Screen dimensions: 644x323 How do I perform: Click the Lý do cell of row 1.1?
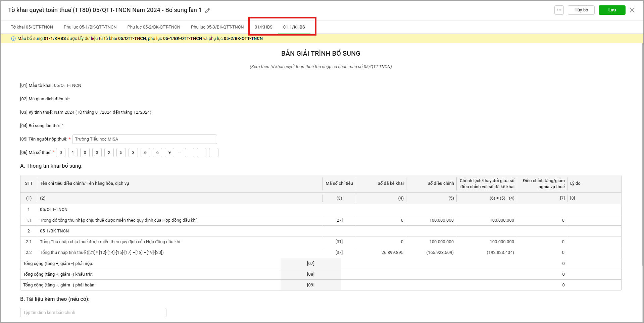593,220
